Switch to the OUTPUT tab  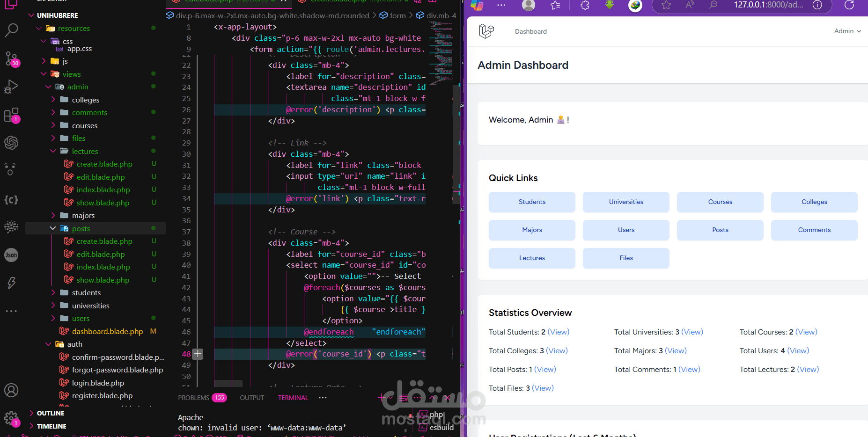coord(251,398)
